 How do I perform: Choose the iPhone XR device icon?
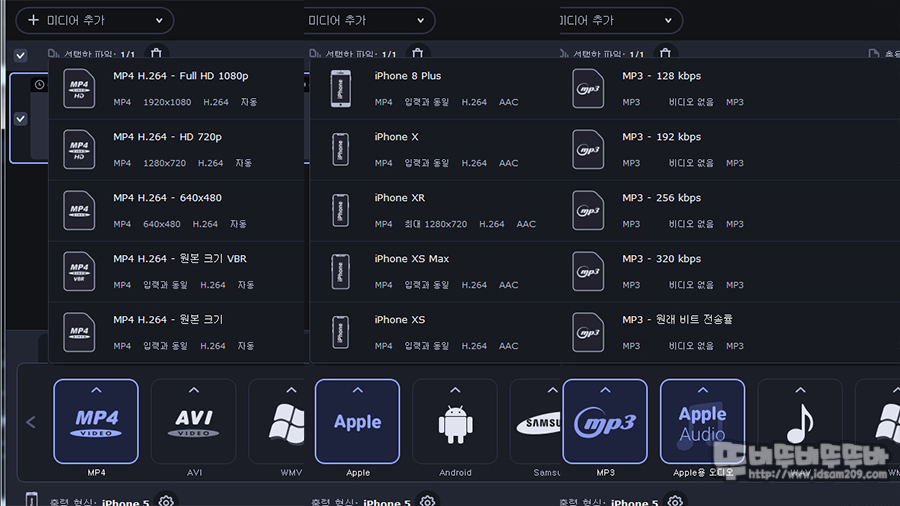click(340, 210)
